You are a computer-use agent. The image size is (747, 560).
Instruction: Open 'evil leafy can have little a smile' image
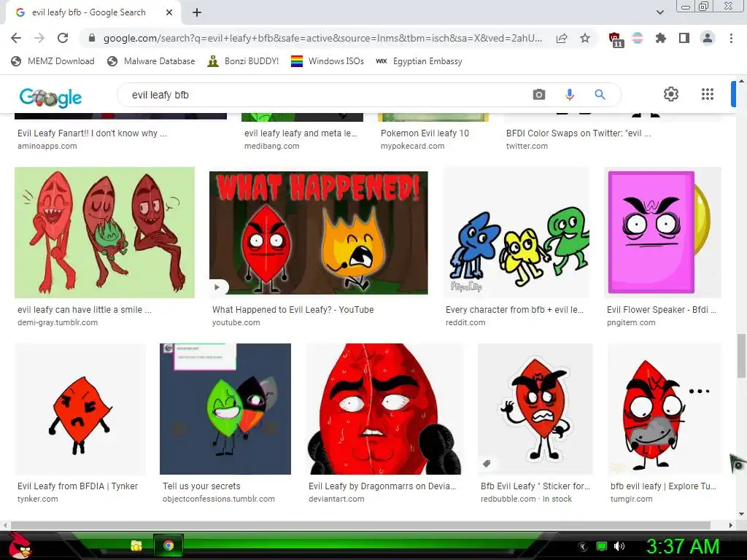(104, 233)
